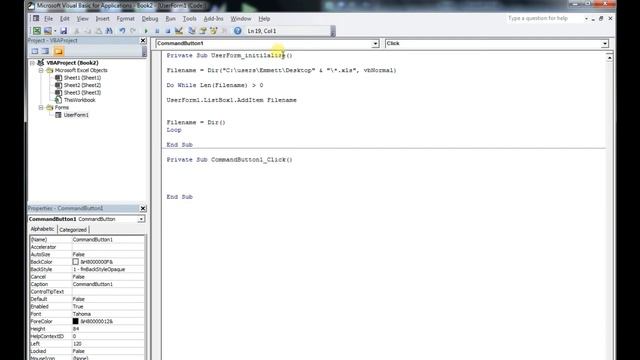The image size is (640, 360).
Task: Open Project Explorer via toolbar icon
Action: 191,31
